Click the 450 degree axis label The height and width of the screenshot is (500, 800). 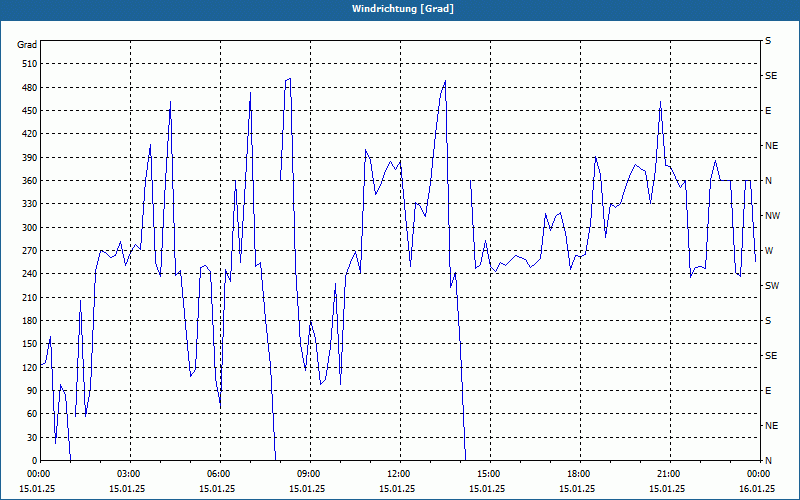30,111
